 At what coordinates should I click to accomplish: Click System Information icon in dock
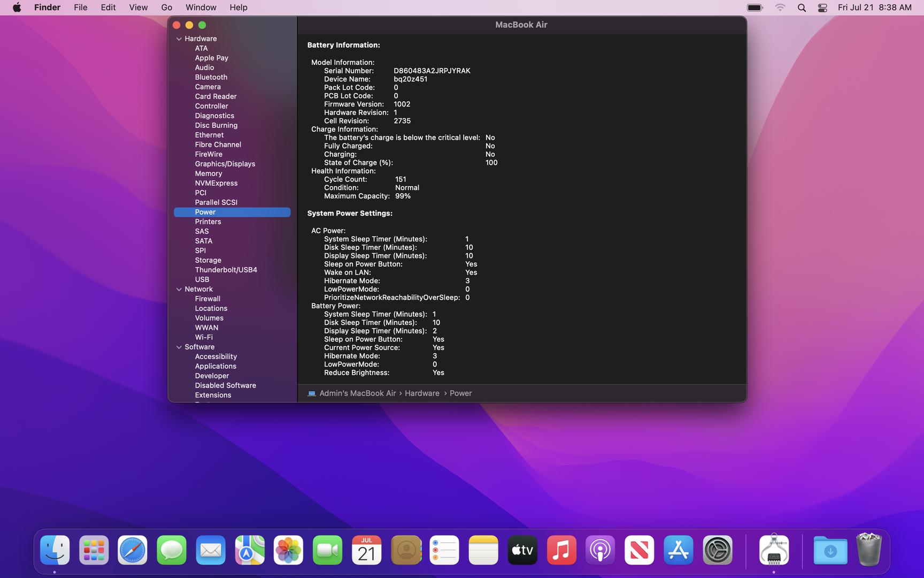[x=774, y=550]
